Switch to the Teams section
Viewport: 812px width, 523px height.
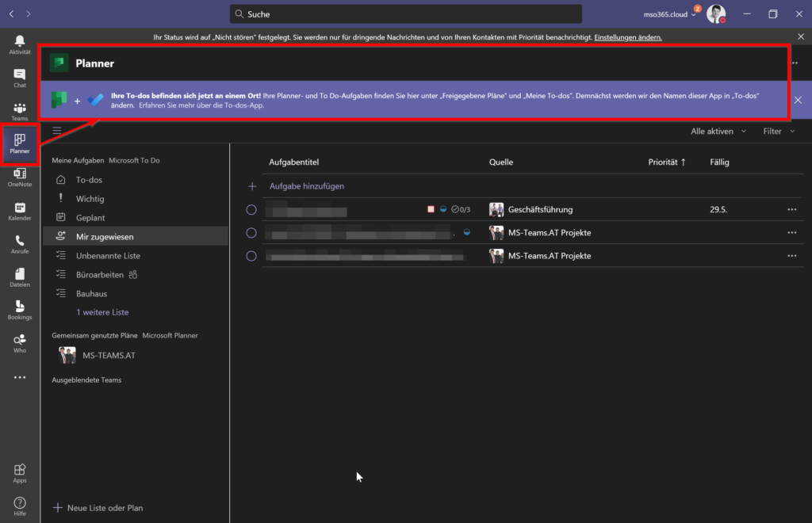tap(20, 111)
